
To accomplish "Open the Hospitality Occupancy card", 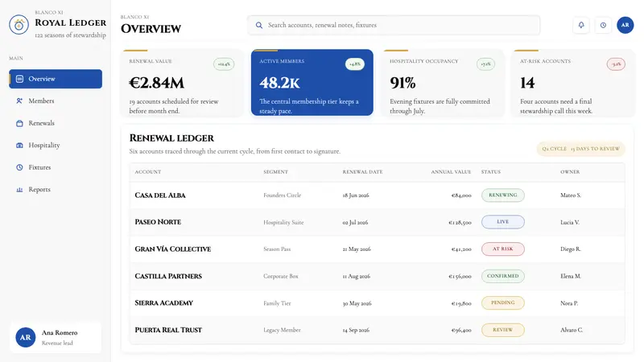I will click(442, 83).
